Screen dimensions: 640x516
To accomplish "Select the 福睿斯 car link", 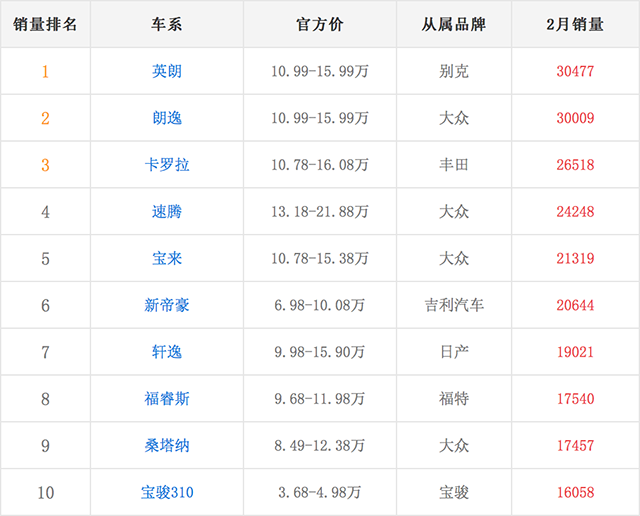I will point(167,399).
